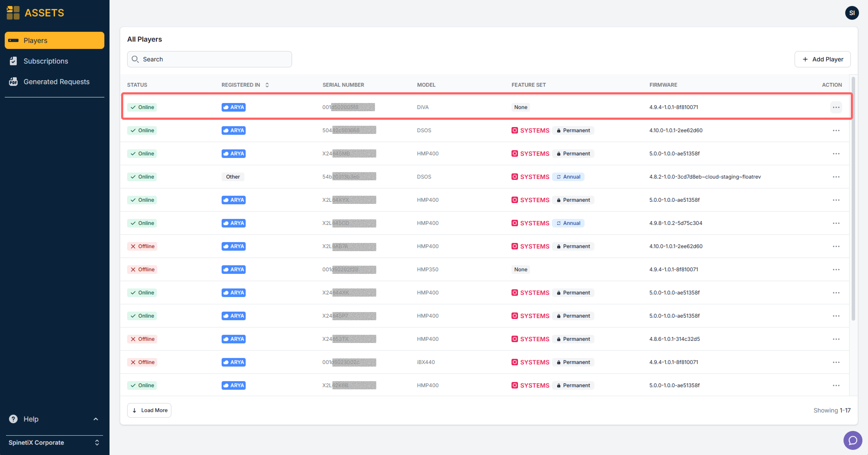Click Online status in DiVA row
Screen dimensions: 868x455
(142, 107)
